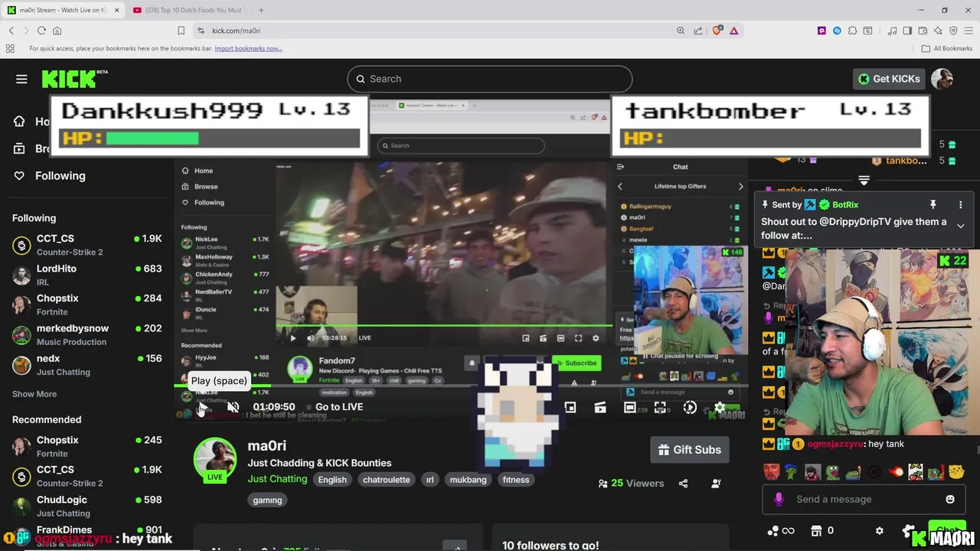
Task: Click the Brave Shields icon
Action: click(717, 31)
